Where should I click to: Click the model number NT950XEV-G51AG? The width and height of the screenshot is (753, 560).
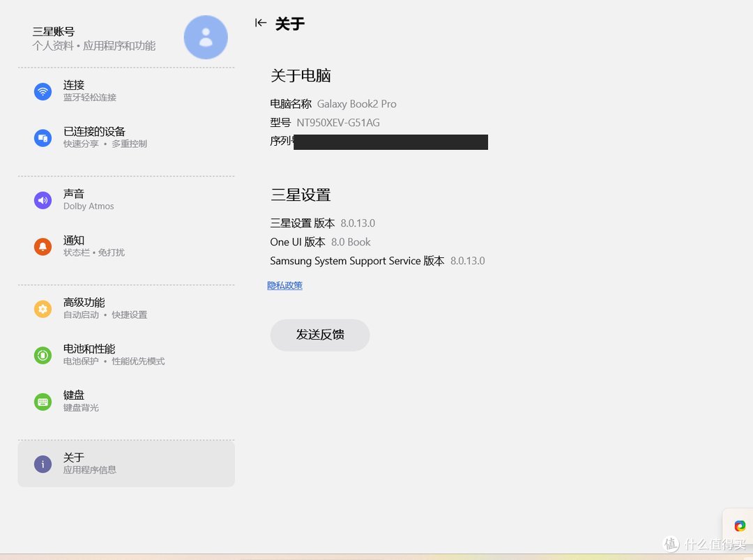[338, 123]
